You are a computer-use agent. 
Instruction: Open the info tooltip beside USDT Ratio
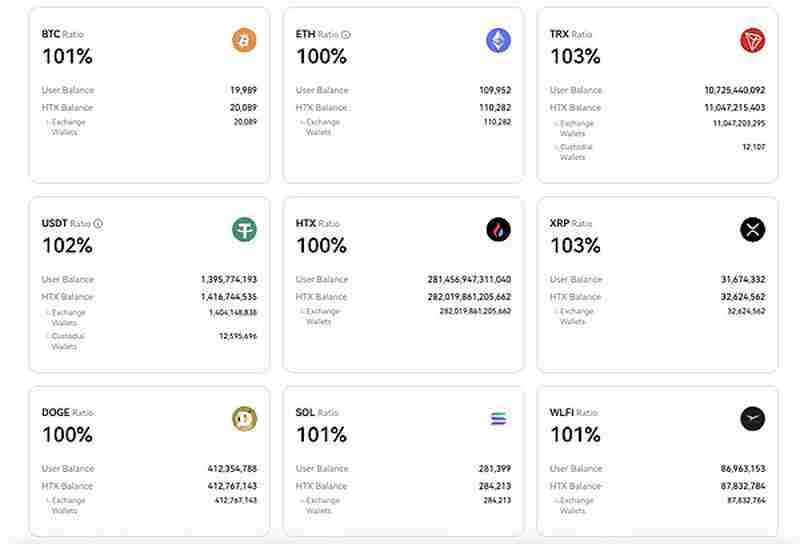click(x=98, y=224)
